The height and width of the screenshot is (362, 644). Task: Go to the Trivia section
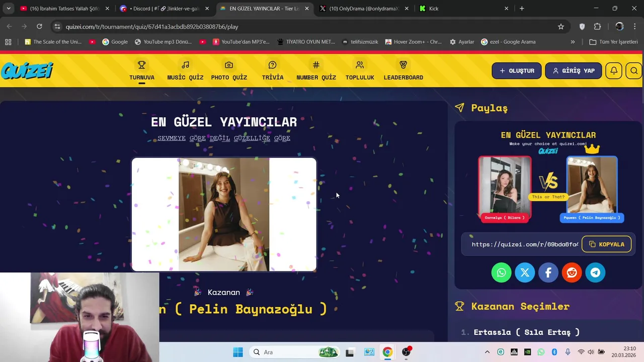tap(273, 71)
